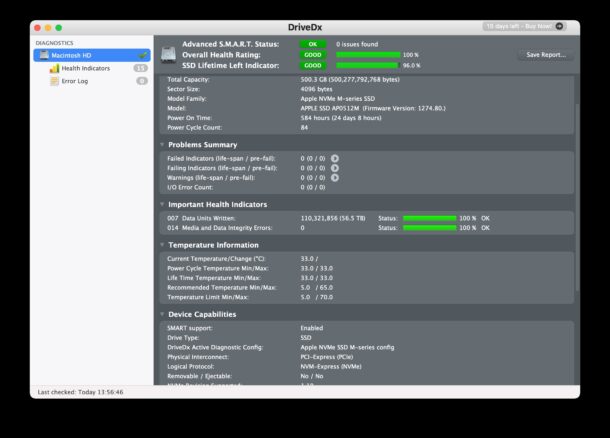Click the Save Report button
The height and width of the screenshot is (438, 610).
(x=546, y=55)
